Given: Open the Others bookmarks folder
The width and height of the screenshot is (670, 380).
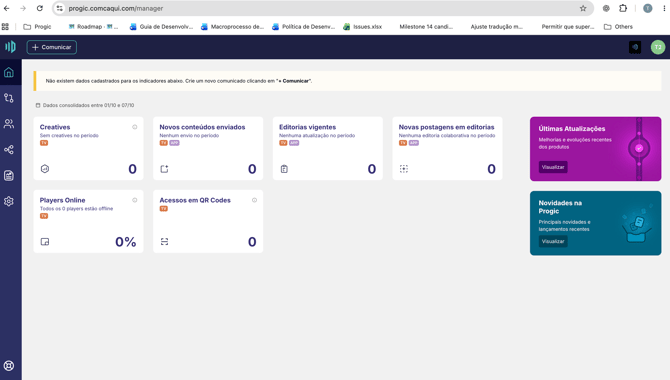Looking at the screenshot, I should click(618, 27).
